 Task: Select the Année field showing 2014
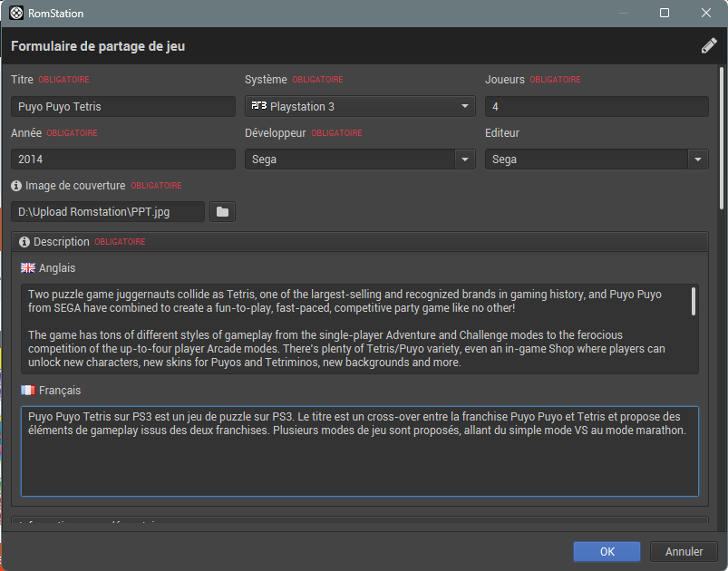coord(123,160)
